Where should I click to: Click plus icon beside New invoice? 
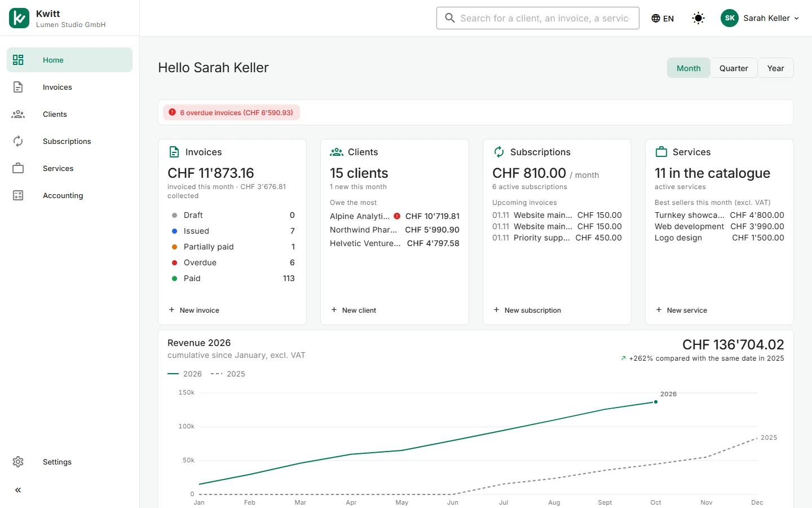pos(171,310)
